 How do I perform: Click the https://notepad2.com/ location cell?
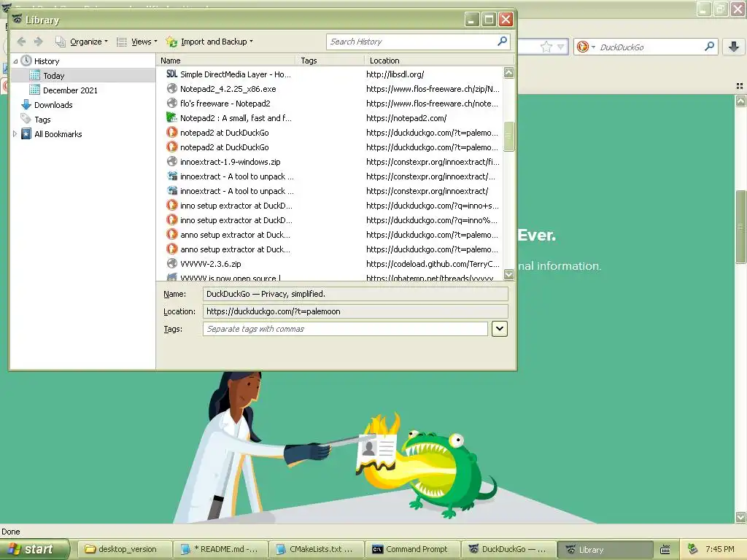pos(406,118)
